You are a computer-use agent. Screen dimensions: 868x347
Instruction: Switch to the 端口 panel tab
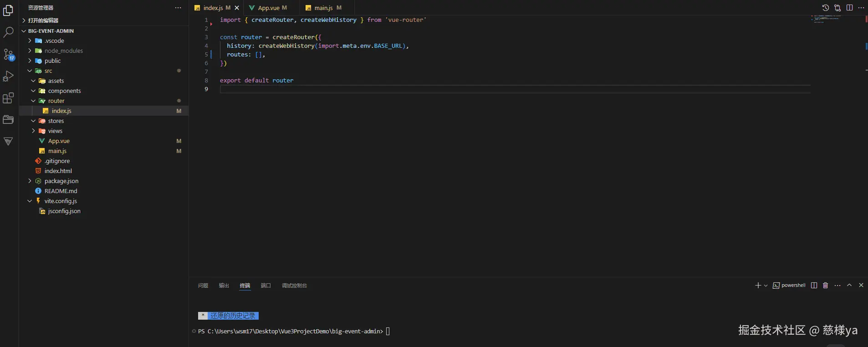click(266, 286)
